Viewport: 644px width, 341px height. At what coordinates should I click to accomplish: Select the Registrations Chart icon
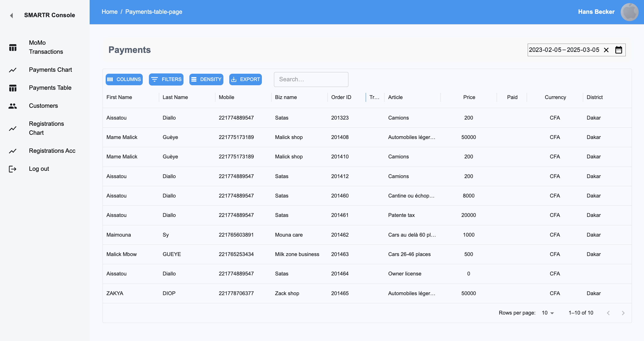click(13, 128)
